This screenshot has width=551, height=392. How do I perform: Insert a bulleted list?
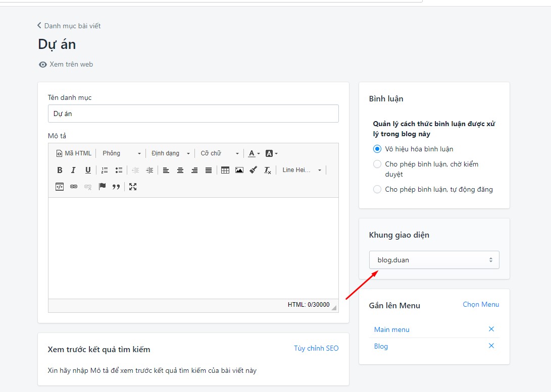click(119, 170)
